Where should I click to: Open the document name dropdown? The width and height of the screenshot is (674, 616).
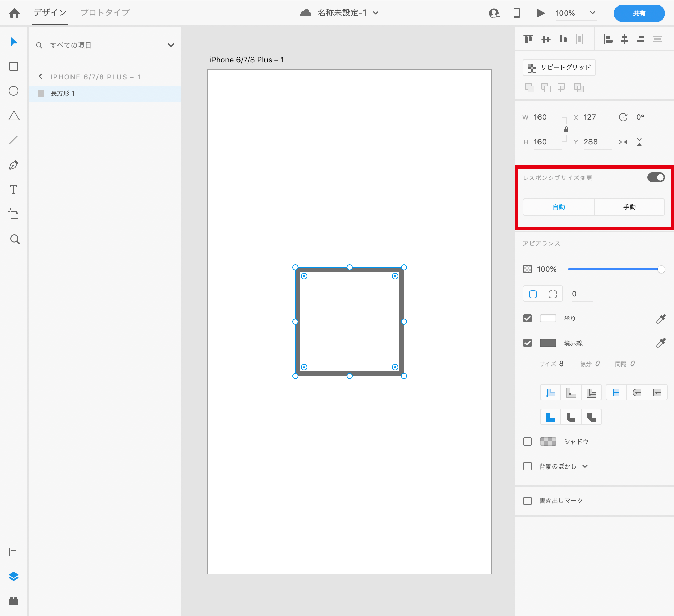coord(376,13)
